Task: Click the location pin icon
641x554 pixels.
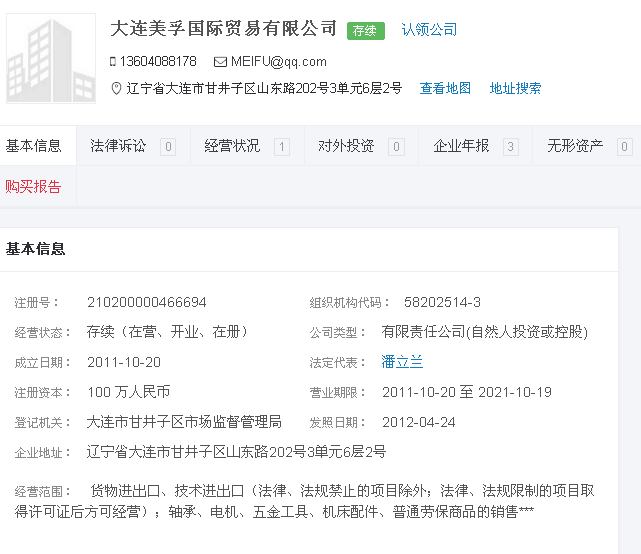Action: [x=115, y=88]
